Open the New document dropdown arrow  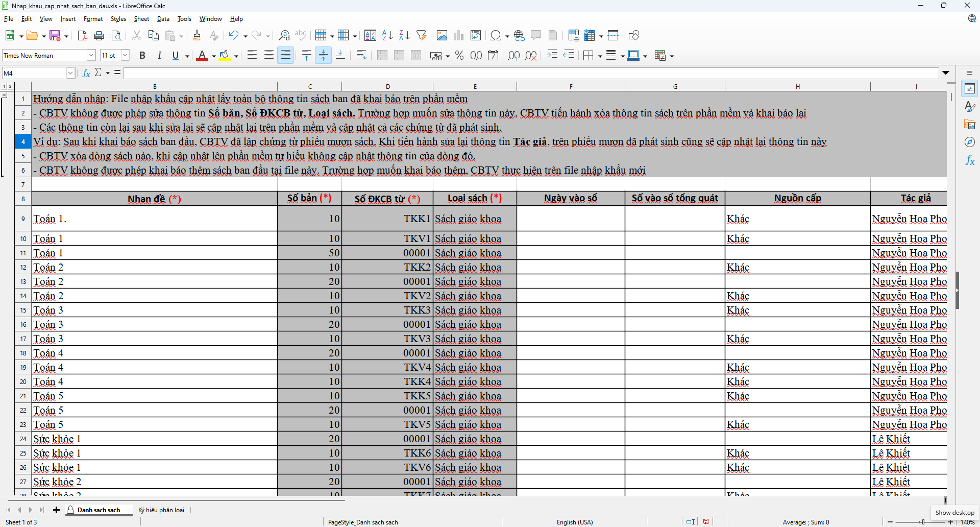[x=21, y=36]
